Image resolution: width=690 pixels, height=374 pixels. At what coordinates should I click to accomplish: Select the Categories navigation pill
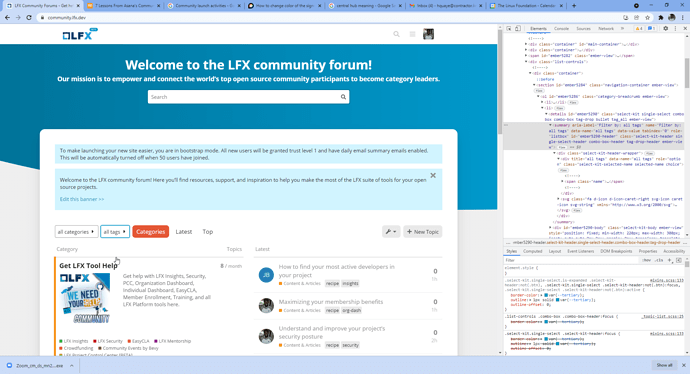(x=150, y=231)
